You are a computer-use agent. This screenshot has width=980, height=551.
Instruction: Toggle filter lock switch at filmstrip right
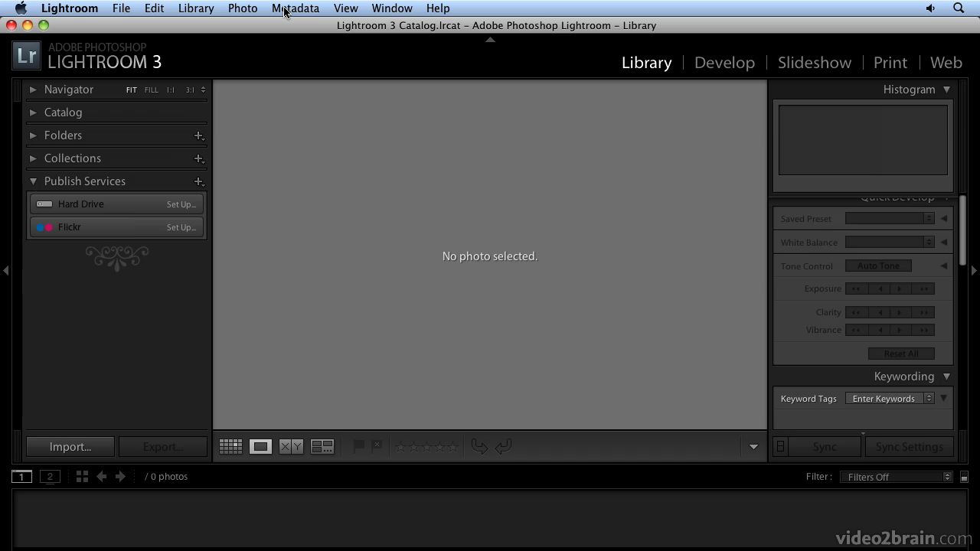click(x=964, y=477)
